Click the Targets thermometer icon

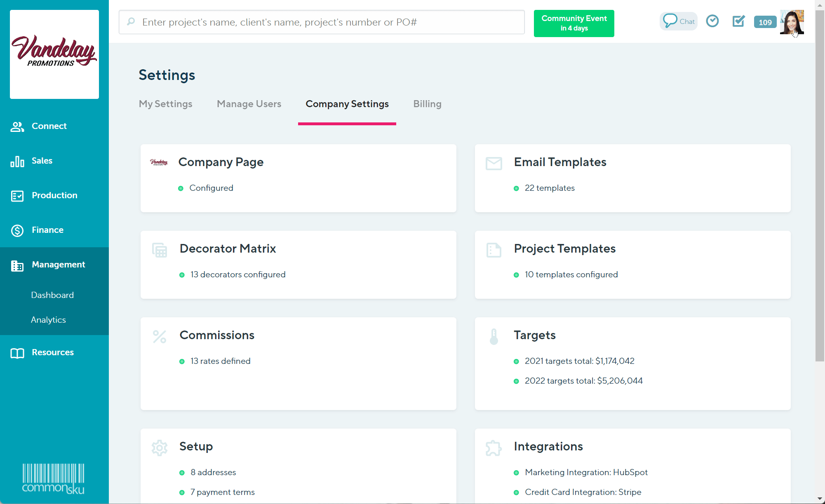(494, 337)
